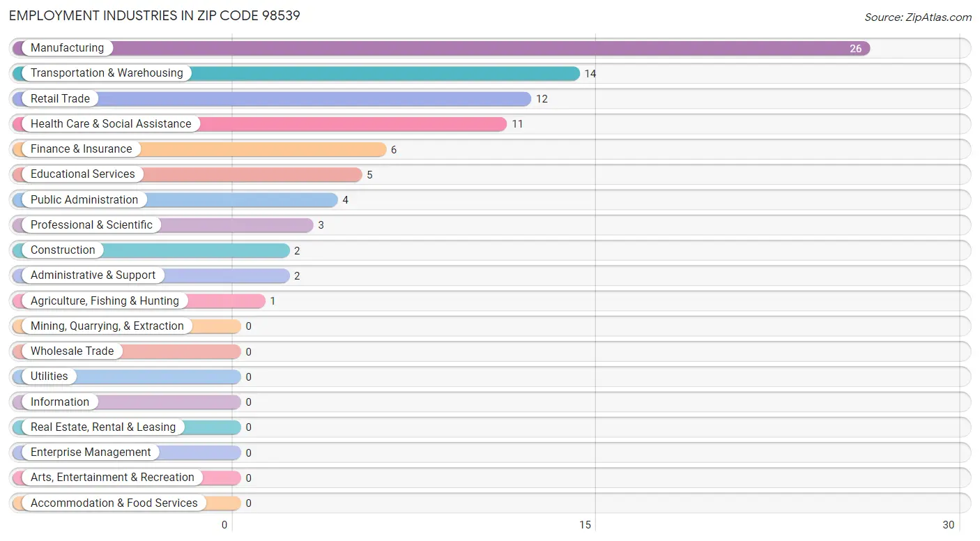The width and height of the screenshot is (980, 541).
Task: Select the Professional & Scientific label
Action: tap(91, 225)
